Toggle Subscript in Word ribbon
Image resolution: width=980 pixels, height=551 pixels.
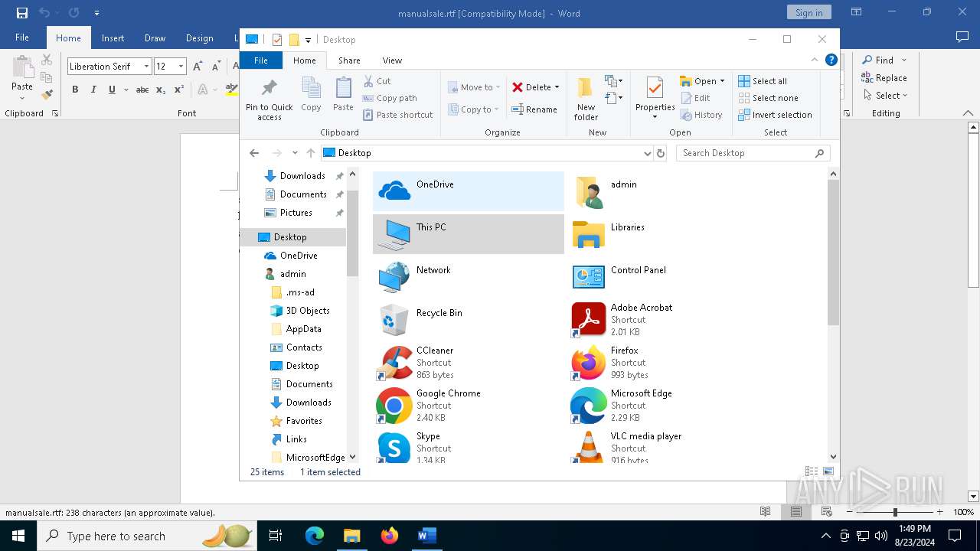[161, 90]
